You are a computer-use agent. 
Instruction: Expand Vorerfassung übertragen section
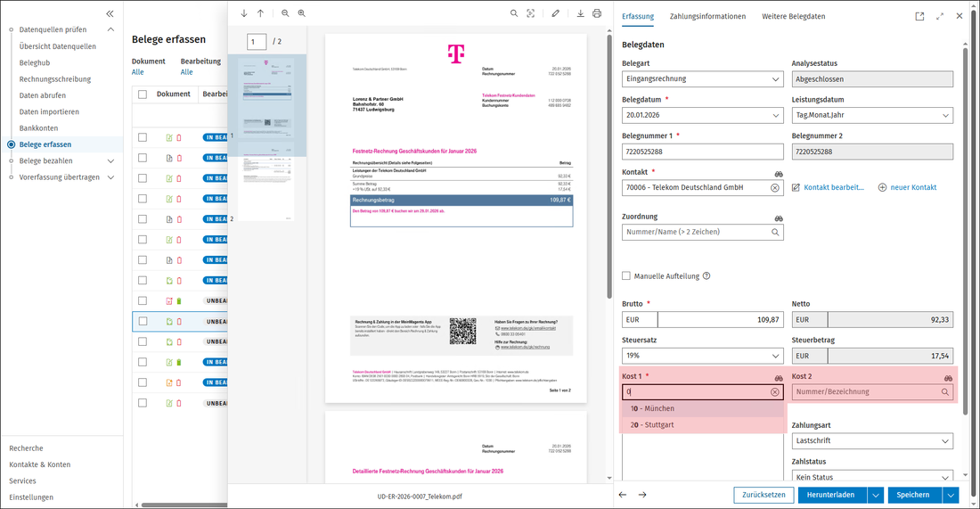point(110,177)
